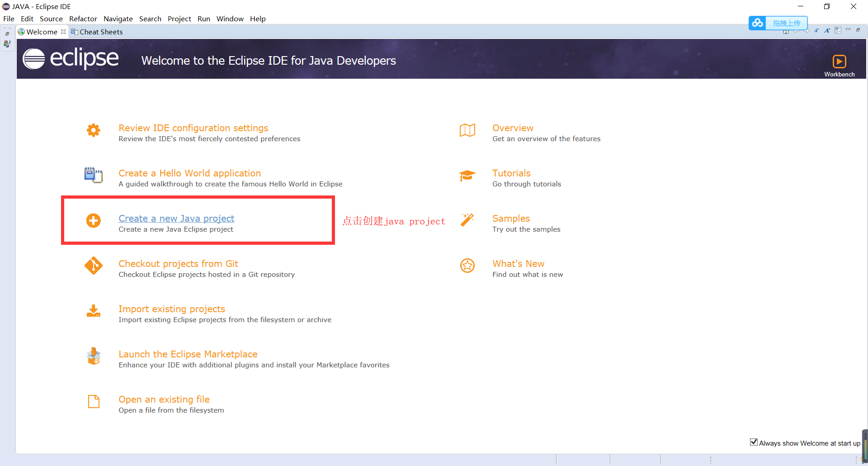868x466 pixels.
Task: Open the Workbench icon
Action: tap(839, 62)
